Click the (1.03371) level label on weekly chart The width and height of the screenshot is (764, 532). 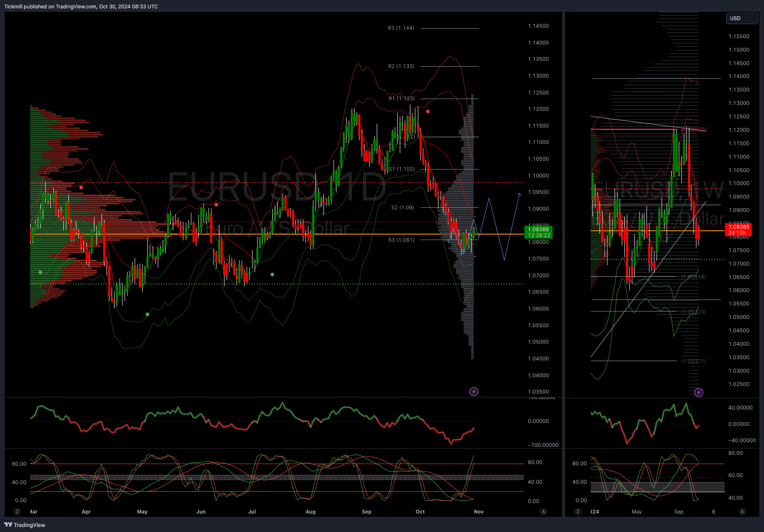pyautogui.click(x=694, y=361)
